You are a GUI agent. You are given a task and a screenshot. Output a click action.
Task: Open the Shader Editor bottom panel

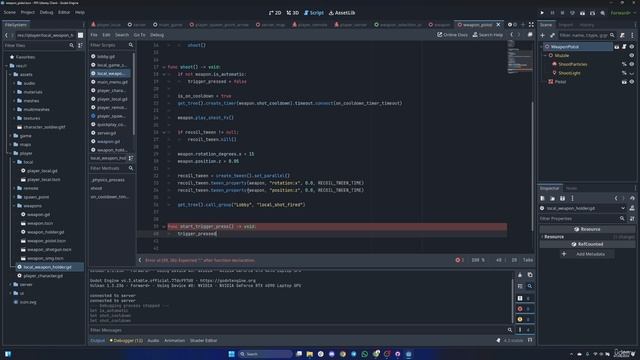203,340
